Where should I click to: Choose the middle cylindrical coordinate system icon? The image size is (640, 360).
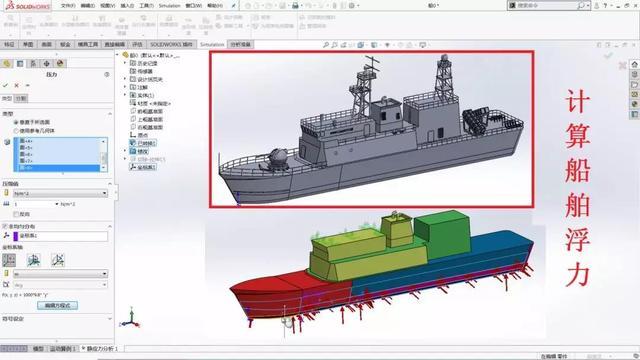[x=33, y=260]
